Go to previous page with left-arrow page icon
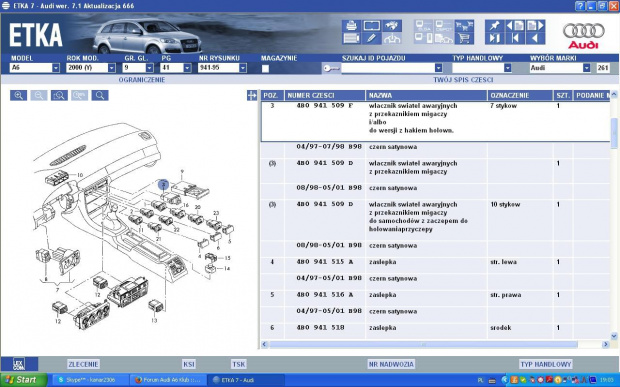 (515, 26)
